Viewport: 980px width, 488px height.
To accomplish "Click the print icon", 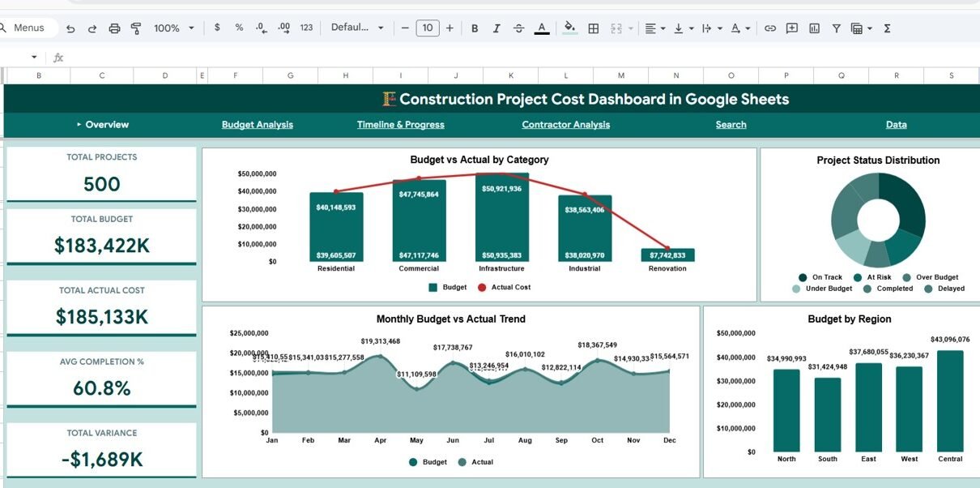I will click(x=114, y=28).
